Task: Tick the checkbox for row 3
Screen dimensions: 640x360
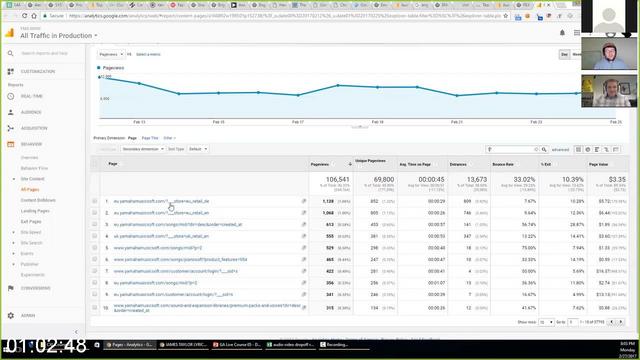Action: (x=95, y=224)
